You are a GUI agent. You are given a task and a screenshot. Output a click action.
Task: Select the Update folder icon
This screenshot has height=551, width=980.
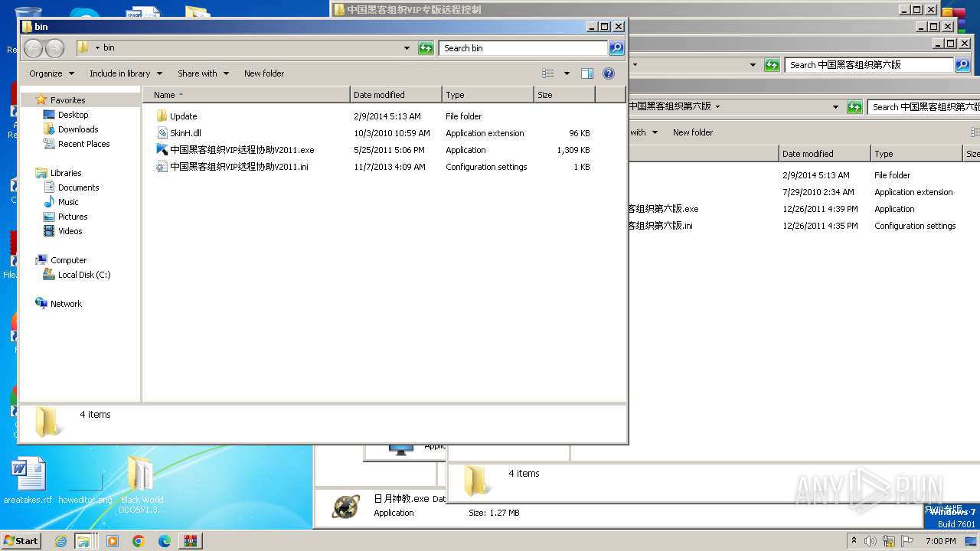coord(162,116)
